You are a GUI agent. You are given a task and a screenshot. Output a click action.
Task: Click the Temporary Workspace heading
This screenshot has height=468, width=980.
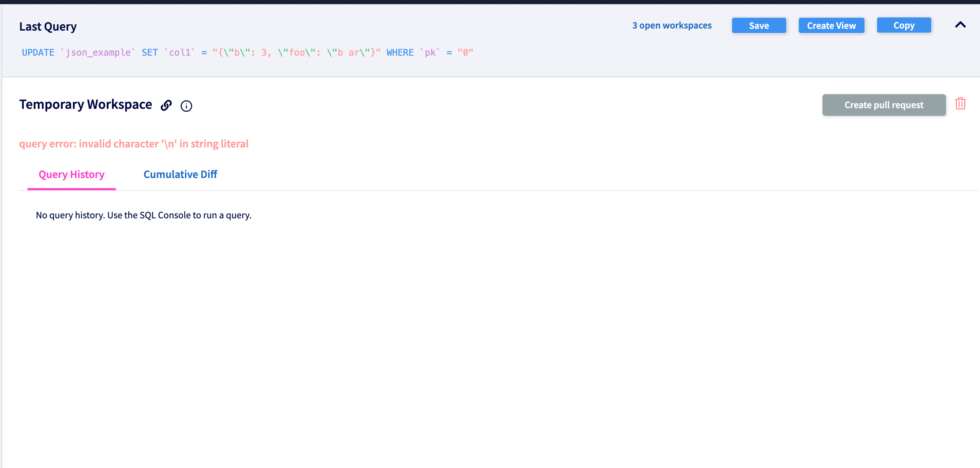tap(86, 104)
